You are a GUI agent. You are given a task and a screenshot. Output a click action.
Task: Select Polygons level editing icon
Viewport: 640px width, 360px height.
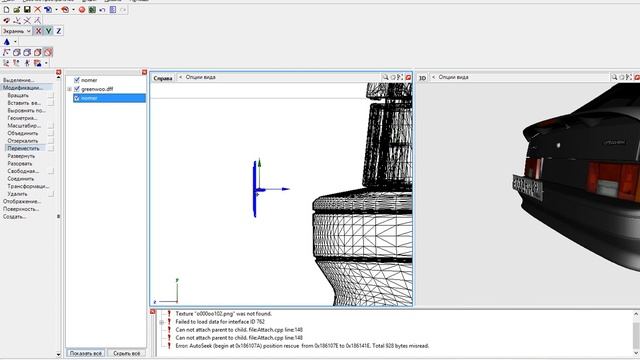pos(27,52)
